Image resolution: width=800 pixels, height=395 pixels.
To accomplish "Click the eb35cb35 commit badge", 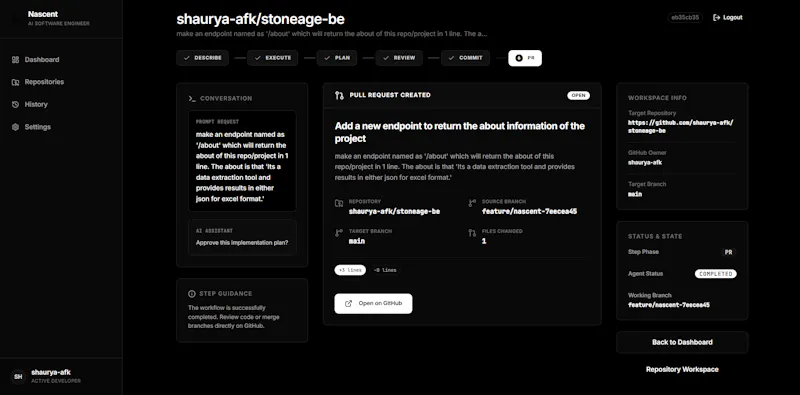I will coord(685,17).
